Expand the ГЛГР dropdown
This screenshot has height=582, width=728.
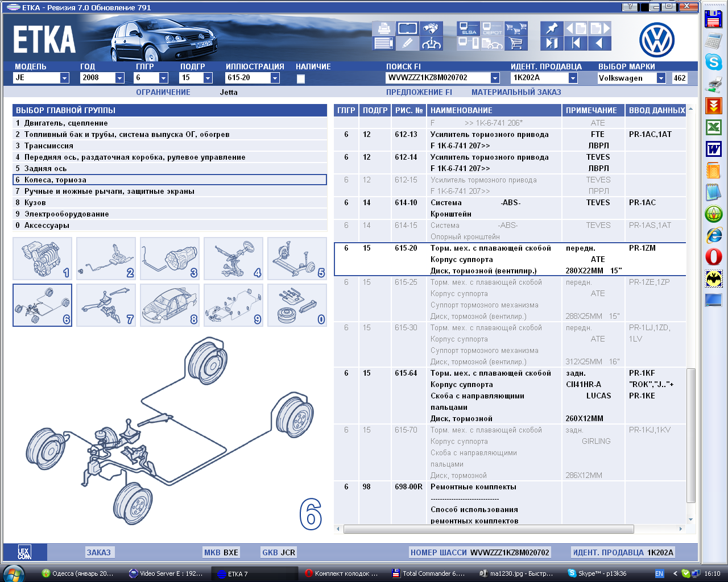coord(164,78)
